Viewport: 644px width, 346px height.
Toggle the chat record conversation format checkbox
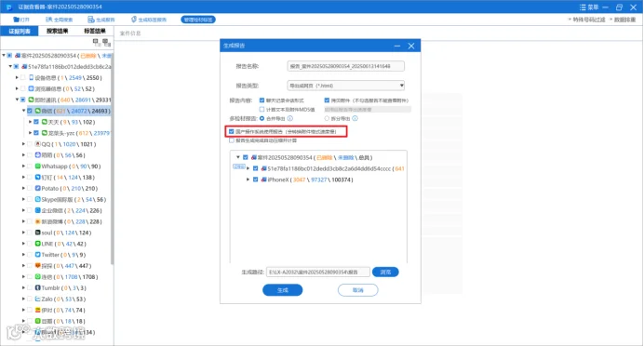click(262, 100)
